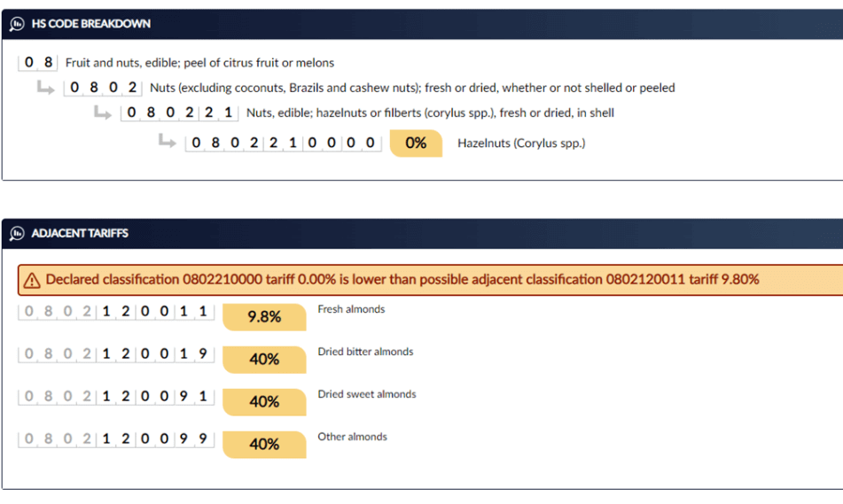Open adjacent code 0802120091 row
The height and width of the screenshot is (504, 843).
click(116, 397)
